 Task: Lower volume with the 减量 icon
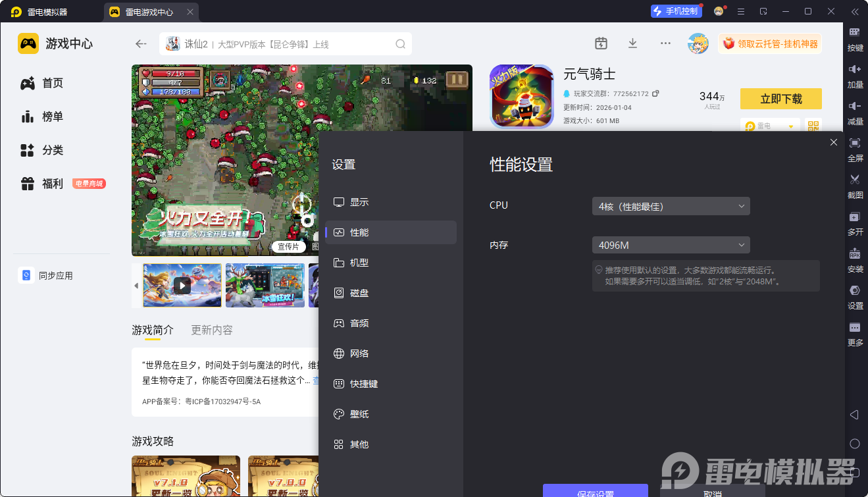pyautogui.click(x=855, y=113)
